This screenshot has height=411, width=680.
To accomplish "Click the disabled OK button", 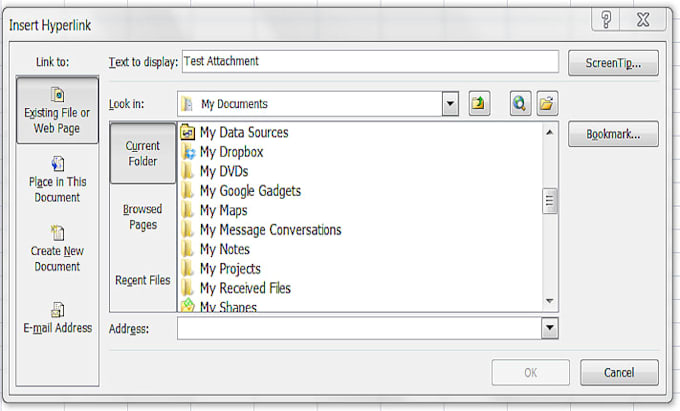I will click(530, 372).
